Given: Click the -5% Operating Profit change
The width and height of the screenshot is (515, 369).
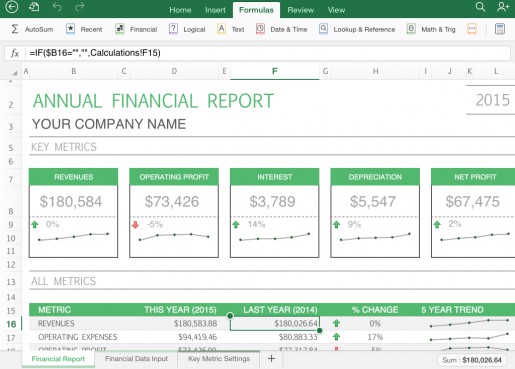Looking at the screenshot, I should (x=155, y=224).
